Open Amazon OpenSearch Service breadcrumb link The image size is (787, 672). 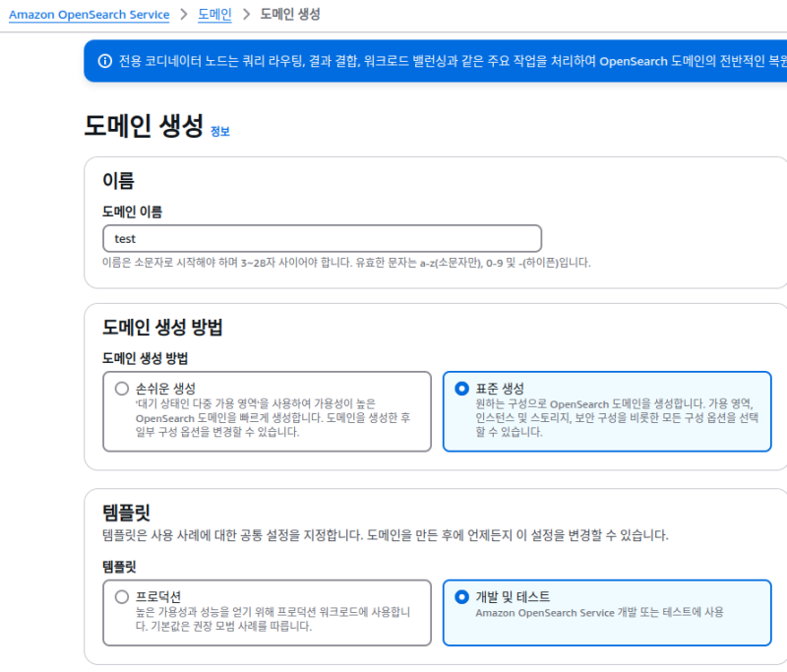tap(89, 15)
